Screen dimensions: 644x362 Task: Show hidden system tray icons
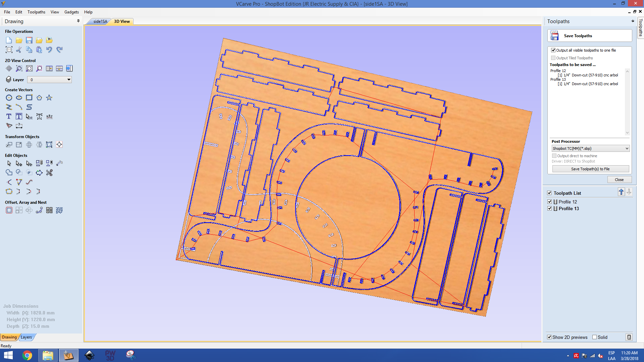coord(568,356)
